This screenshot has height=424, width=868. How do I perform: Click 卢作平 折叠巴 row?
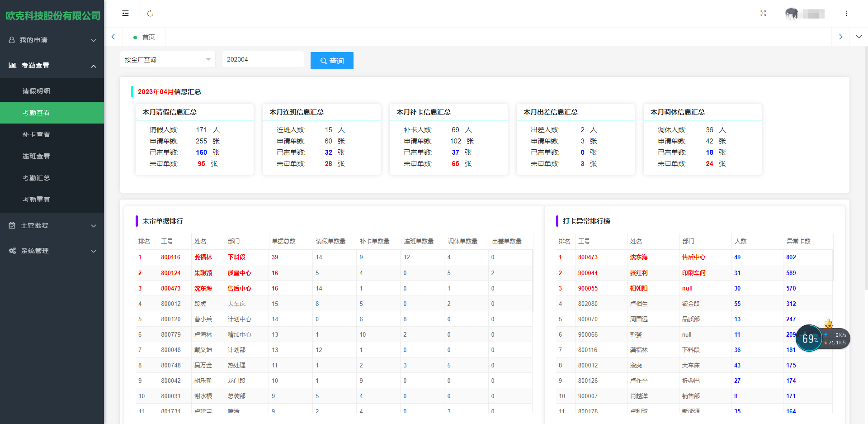pos(694,381)
